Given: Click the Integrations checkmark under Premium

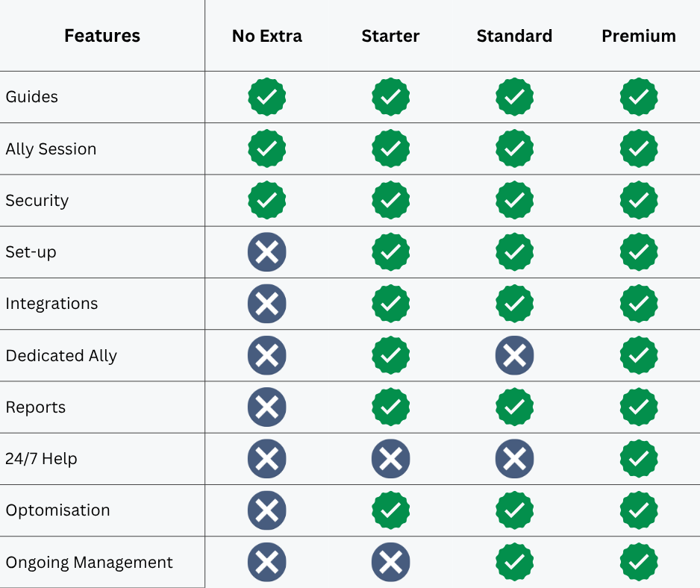Looking at the screenshot, I should pyautogui.click(x=639, y=304).
